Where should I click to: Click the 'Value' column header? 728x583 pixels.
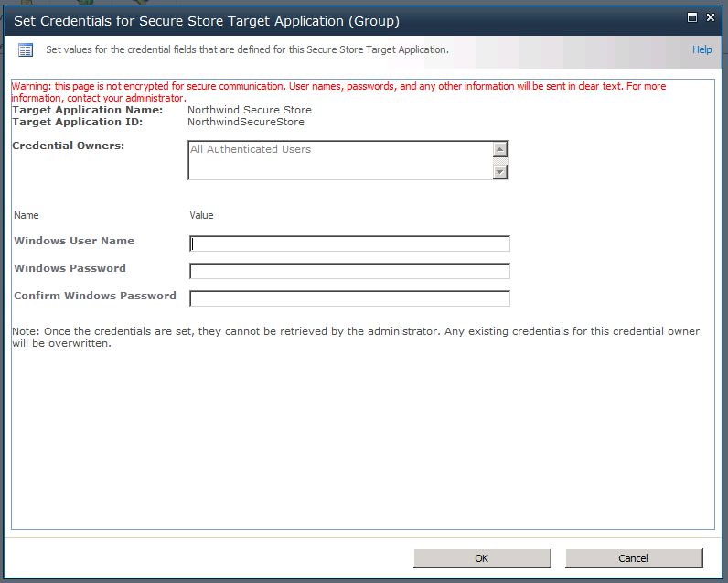click(x=201, y=215)
